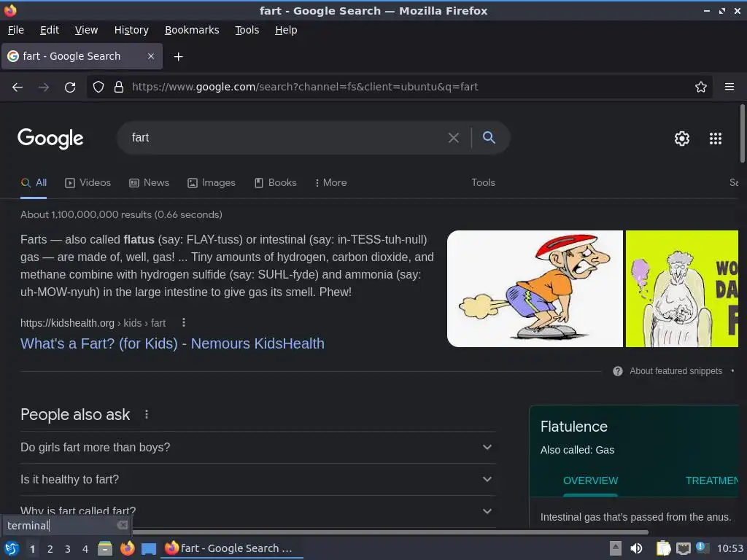The width and height of the screenshot is (747, 560).
Task: Clear the 'terminal' launcher text field
Action: click(123, 525)
